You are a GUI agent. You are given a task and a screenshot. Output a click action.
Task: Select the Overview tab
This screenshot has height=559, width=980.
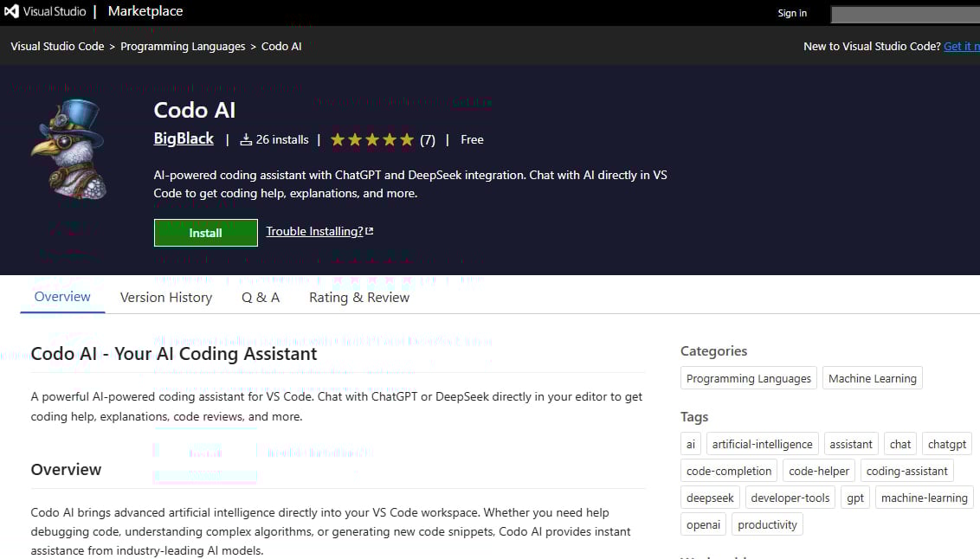tap(61, 296)
